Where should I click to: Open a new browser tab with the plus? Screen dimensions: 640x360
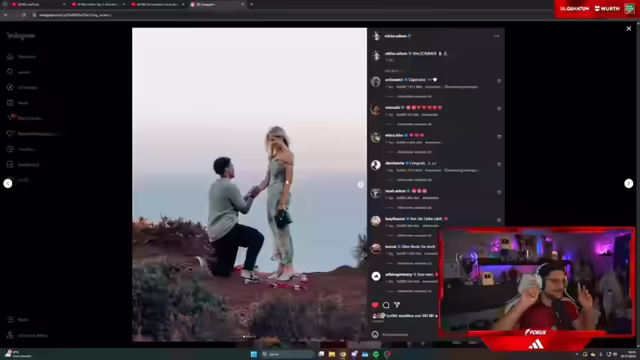point(251,4)
